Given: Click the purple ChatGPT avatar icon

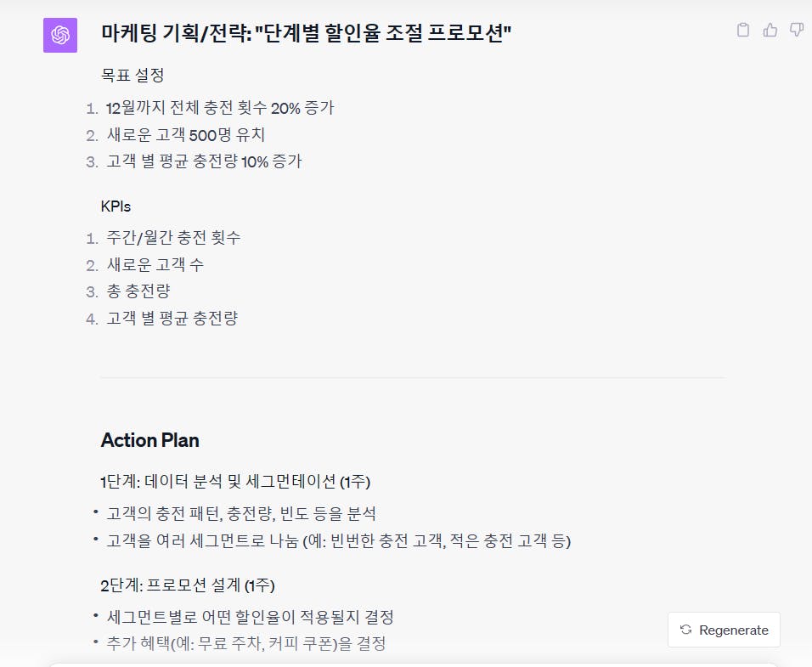Looking at the screenshot, I should pyautogui.click(x=60, y=35).
